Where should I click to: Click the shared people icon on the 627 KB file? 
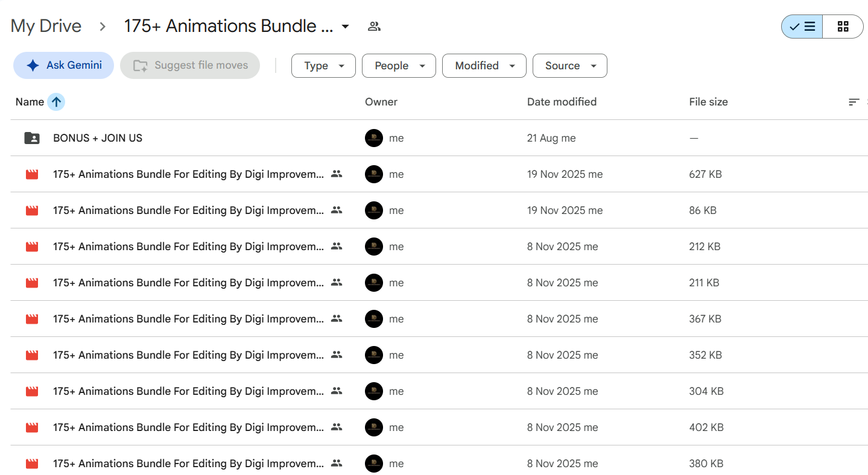click(337, 174)
